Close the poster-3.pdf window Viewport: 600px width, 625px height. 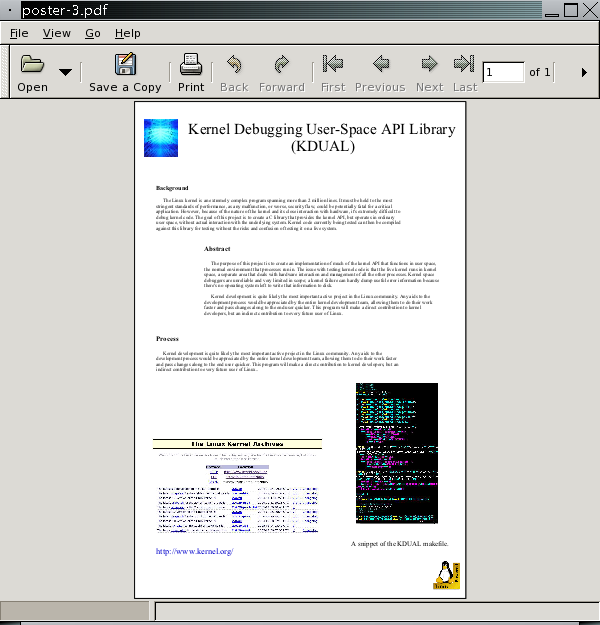pos(590,10)
